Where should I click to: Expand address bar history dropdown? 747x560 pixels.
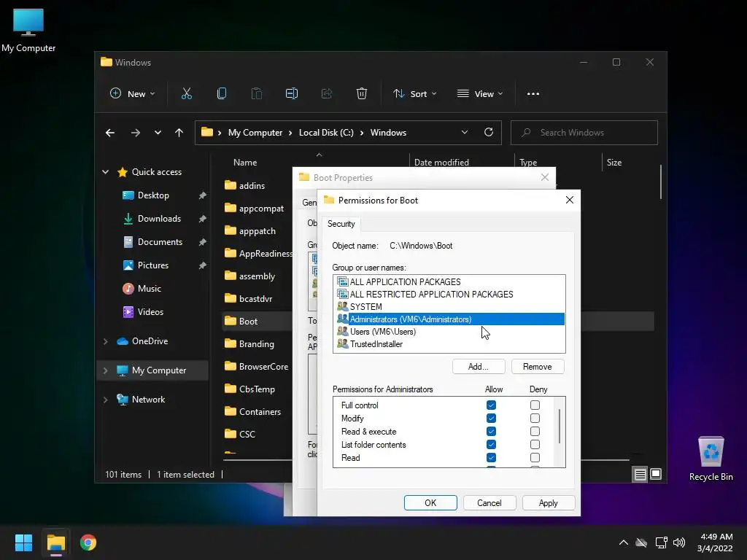(465, 133)
